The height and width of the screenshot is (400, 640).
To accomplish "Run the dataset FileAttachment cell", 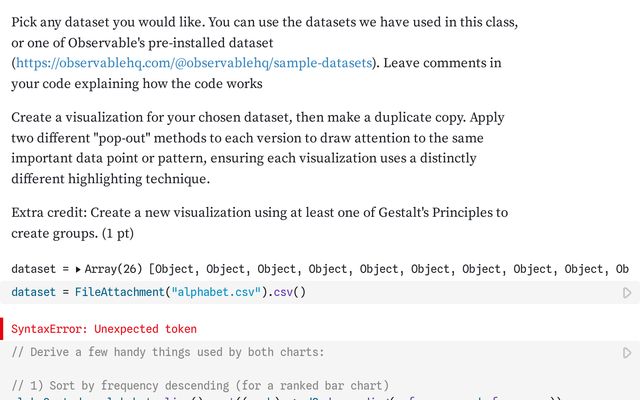I will (x=627, y=293).
